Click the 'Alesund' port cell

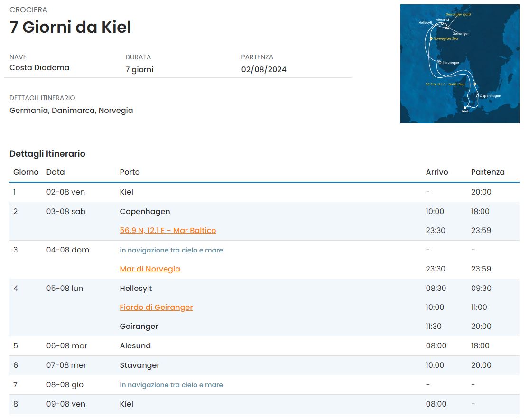pos(135,346)
